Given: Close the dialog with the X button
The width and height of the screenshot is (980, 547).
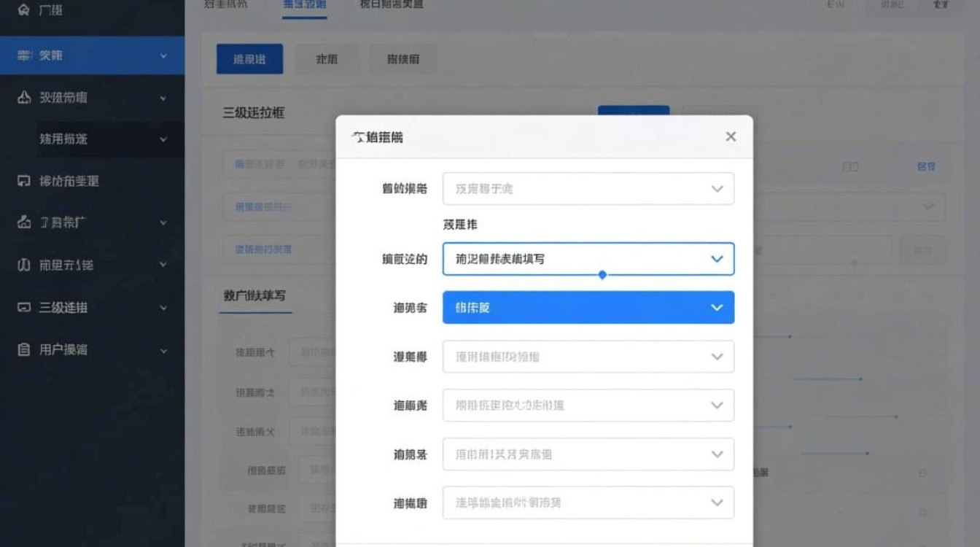Looking at the screenshot, I should coord(731,136).
